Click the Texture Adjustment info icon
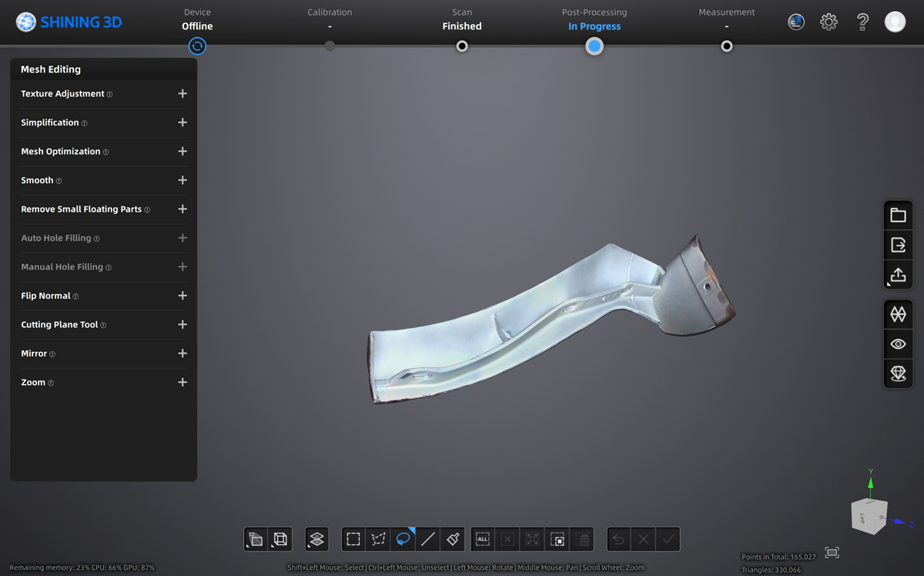The width and height of the screenshot is (924, 576). click(x=109, y=95)
